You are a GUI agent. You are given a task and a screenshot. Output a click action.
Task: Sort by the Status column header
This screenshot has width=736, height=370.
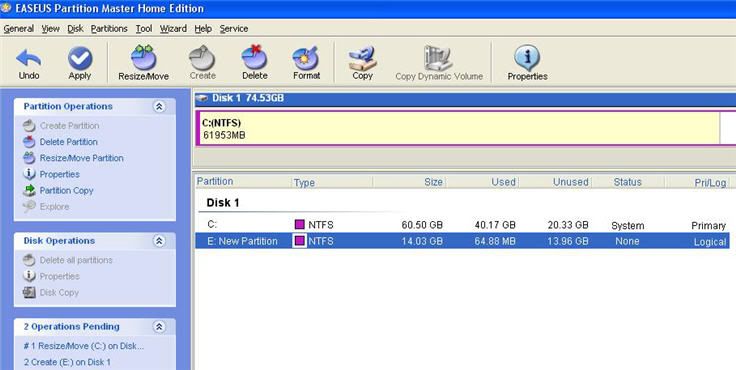pos(628,182)
